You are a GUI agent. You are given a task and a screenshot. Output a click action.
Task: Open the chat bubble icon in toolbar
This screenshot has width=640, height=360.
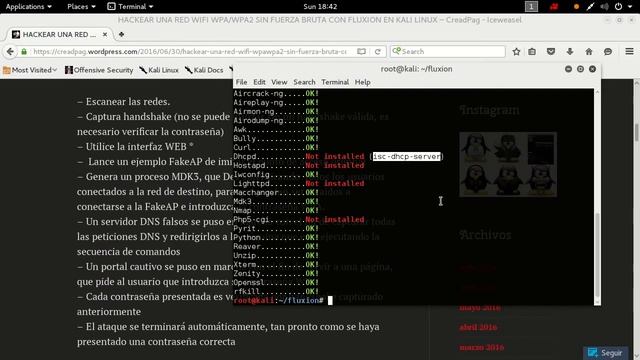point(608,51)
